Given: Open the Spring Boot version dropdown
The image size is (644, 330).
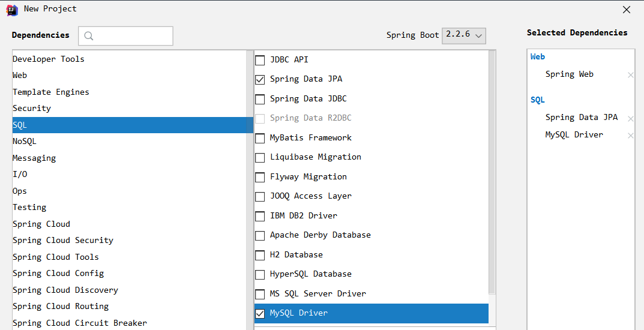Looking at the screenshot, I should click(464, 35).
